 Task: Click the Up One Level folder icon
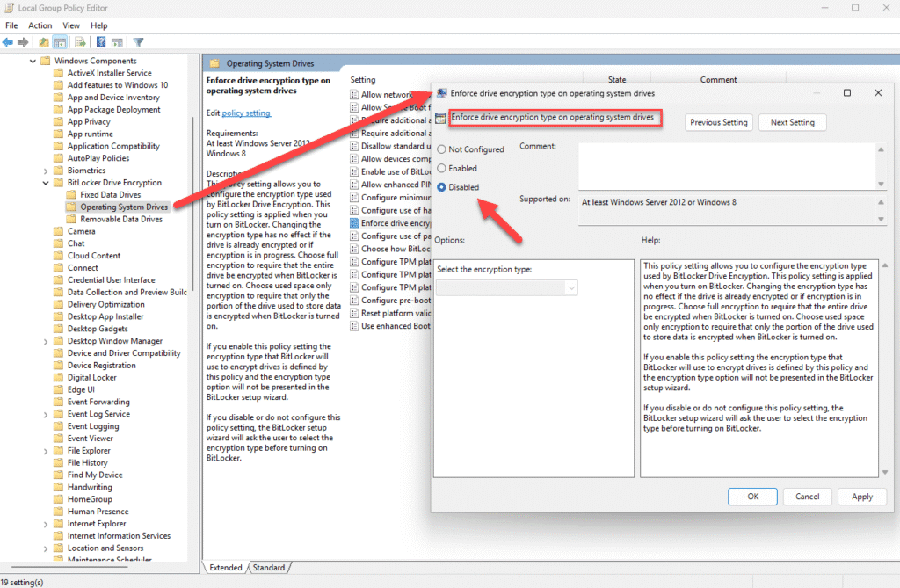click(x=42, y=42)
